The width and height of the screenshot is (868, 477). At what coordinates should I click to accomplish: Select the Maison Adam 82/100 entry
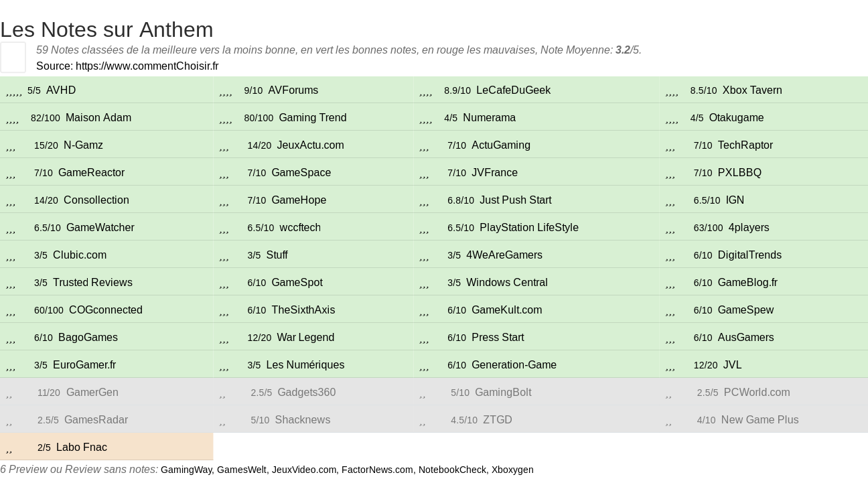[98, 118]
